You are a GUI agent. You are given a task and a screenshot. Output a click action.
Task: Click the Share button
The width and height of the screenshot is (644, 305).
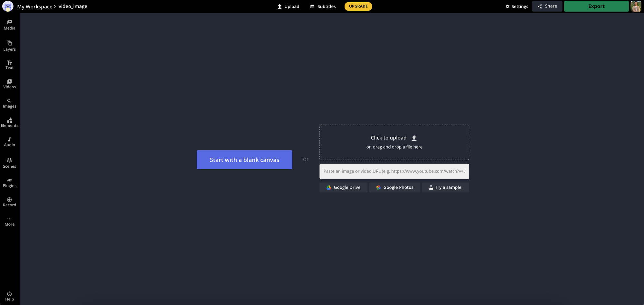click(547, 6)
